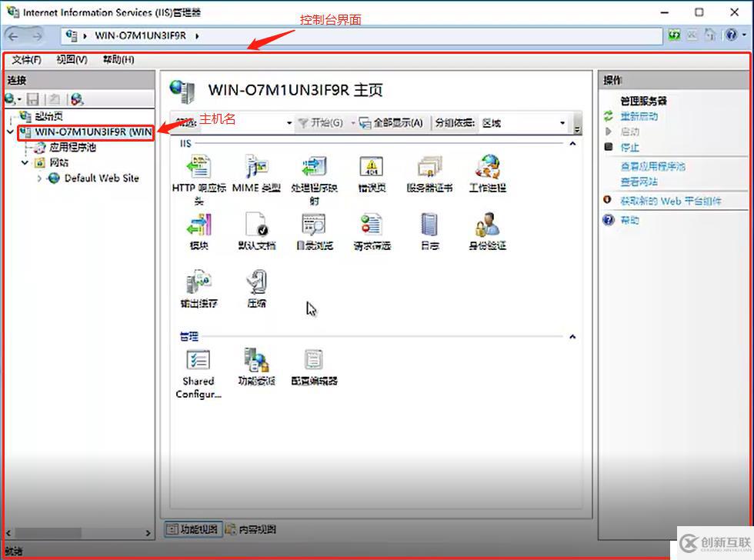Click the 连接 pane scroll left arrow
This screenshot has height=560, width=754.
[8, 532]
